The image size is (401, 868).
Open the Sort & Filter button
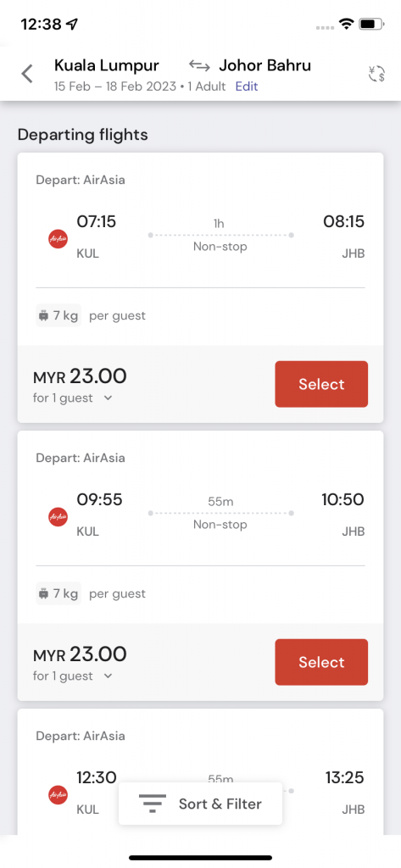pyautogui.click(x=200, y=804)
